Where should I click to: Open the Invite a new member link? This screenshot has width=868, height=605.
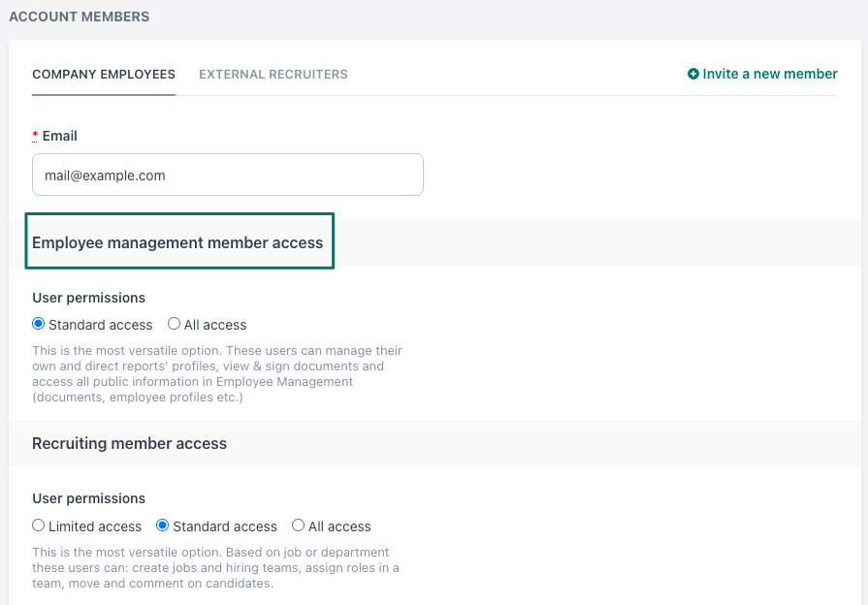(x=762, y=74)
